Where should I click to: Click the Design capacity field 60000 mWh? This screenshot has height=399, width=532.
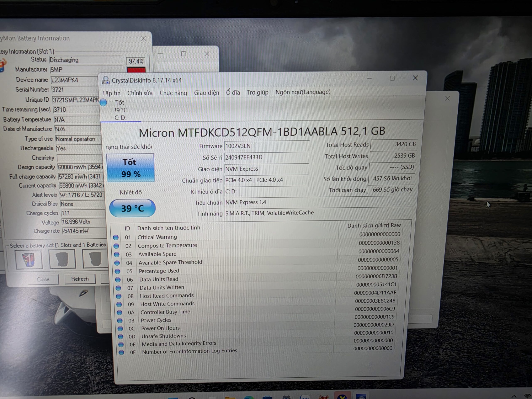click(x=81, y=167)
